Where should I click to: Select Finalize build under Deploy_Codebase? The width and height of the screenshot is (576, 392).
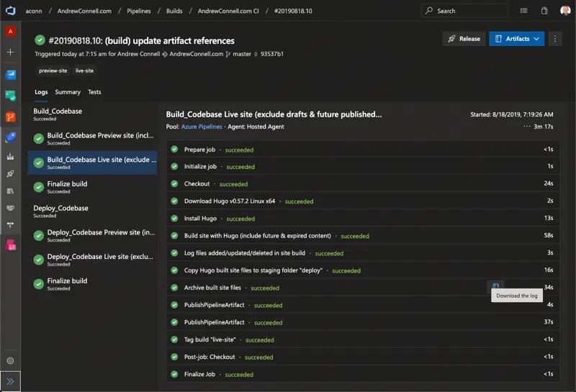tap(93, 283)
